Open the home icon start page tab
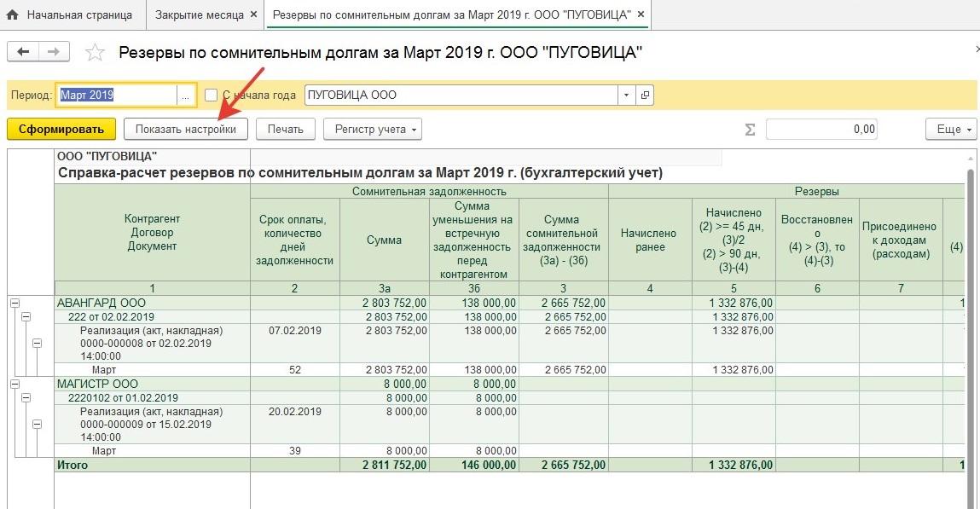 pos(71,15)
